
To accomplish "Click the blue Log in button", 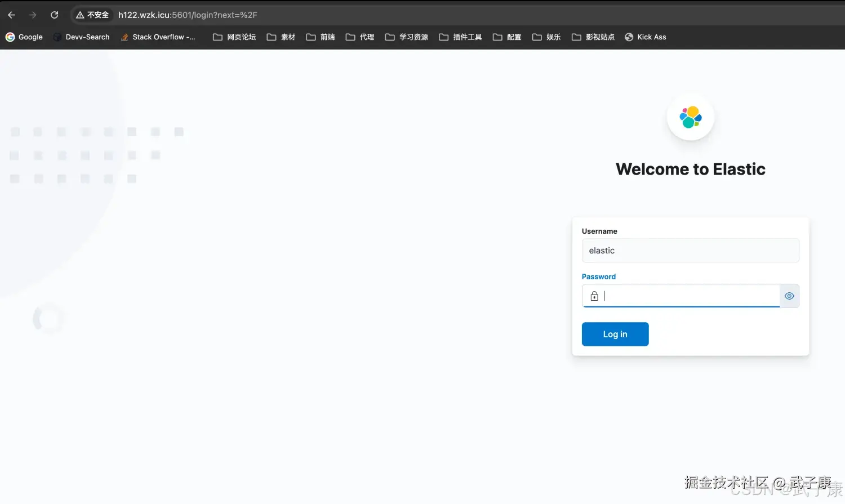I will point(615,334).
